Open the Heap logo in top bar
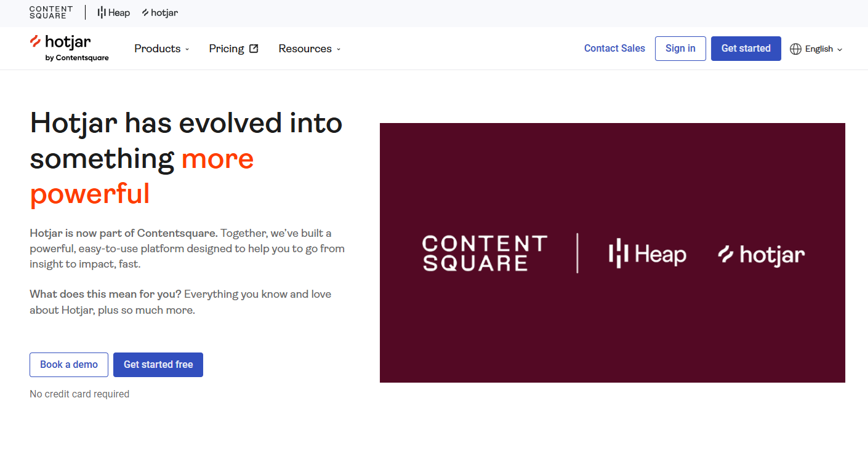Screen dimensions: 868x454 114,12
